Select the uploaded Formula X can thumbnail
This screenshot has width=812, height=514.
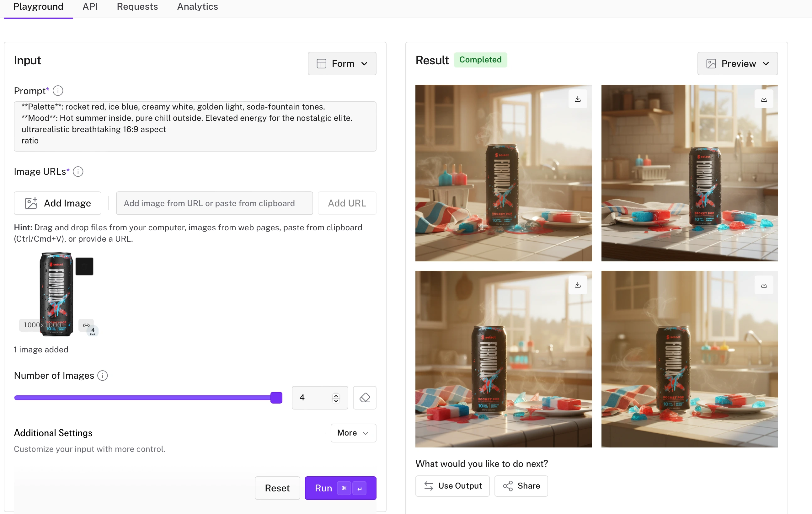click(56, 294)
